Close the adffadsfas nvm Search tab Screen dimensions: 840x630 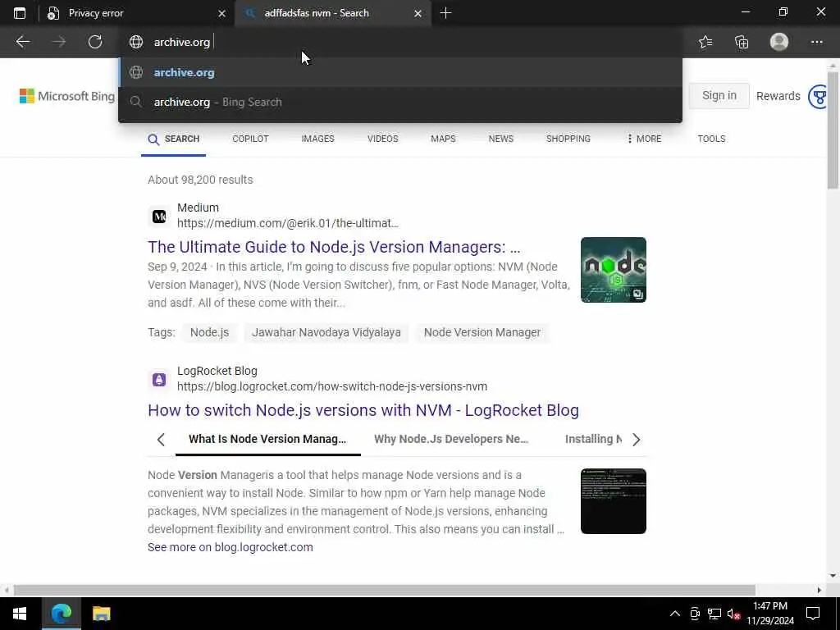tap(418, 13)
